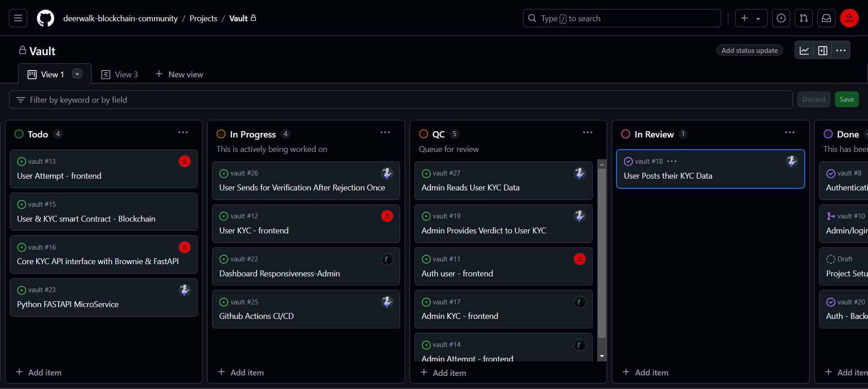Screen dimensions: 868x389
Task: Click assignee avatar on vault #23 card
Action: click(x=184, y=290)
